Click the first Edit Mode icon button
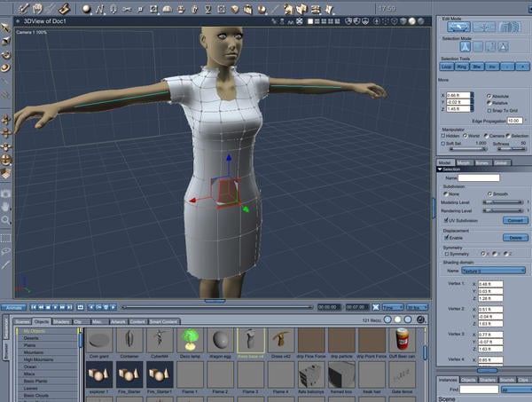Screen dimensions: 532x402 [458, 27]
